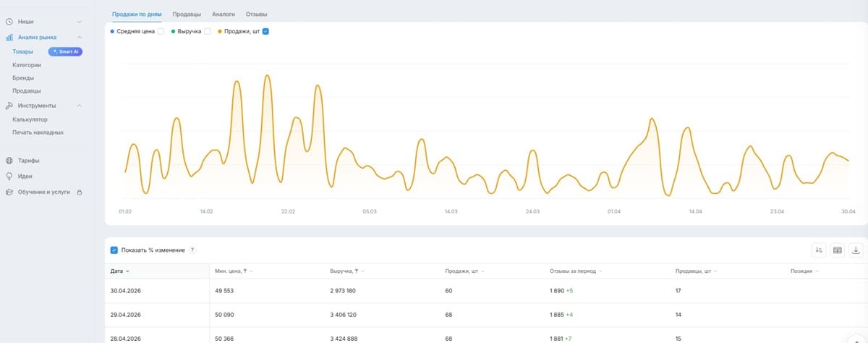Screen dimensions: 868x343
Task: Open the Аналоги tab
Action: (224, 14)
